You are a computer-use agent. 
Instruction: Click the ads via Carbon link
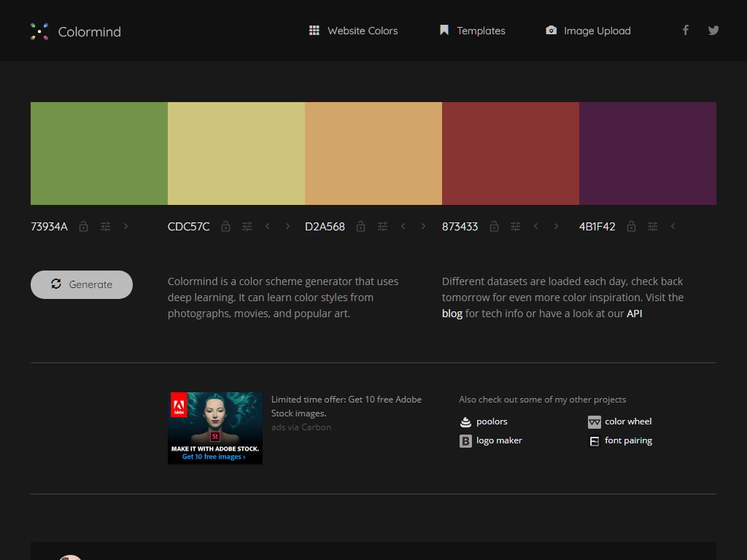[x=301, y=427]
